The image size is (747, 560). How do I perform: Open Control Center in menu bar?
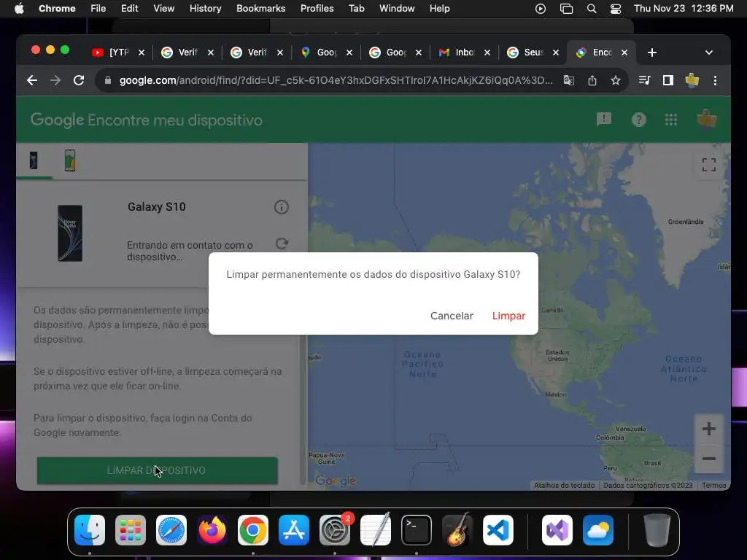(x=616, y=9)
